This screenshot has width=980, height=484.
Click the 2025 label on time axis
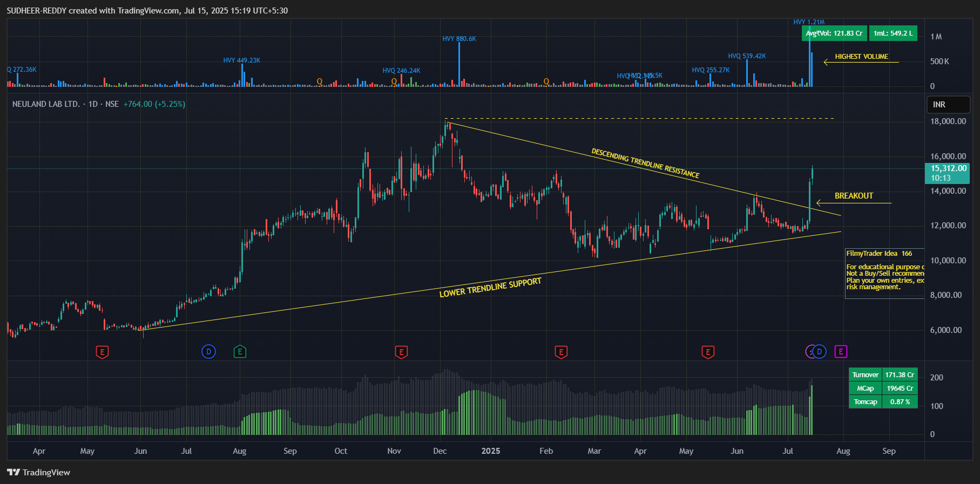coord(491,451)
